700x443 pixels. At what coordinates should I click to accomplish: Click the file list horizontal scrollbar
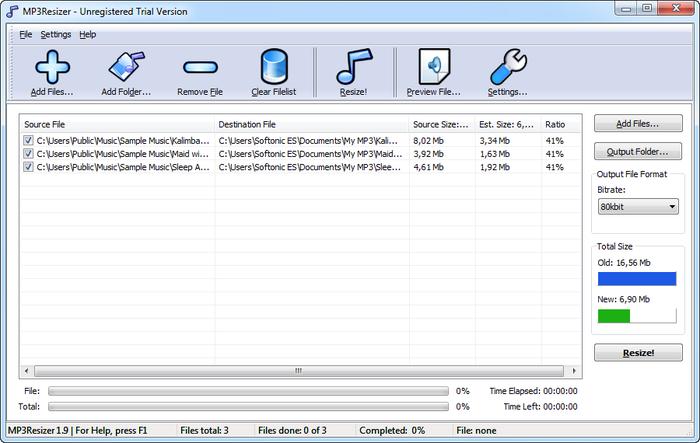pos(298,370)
